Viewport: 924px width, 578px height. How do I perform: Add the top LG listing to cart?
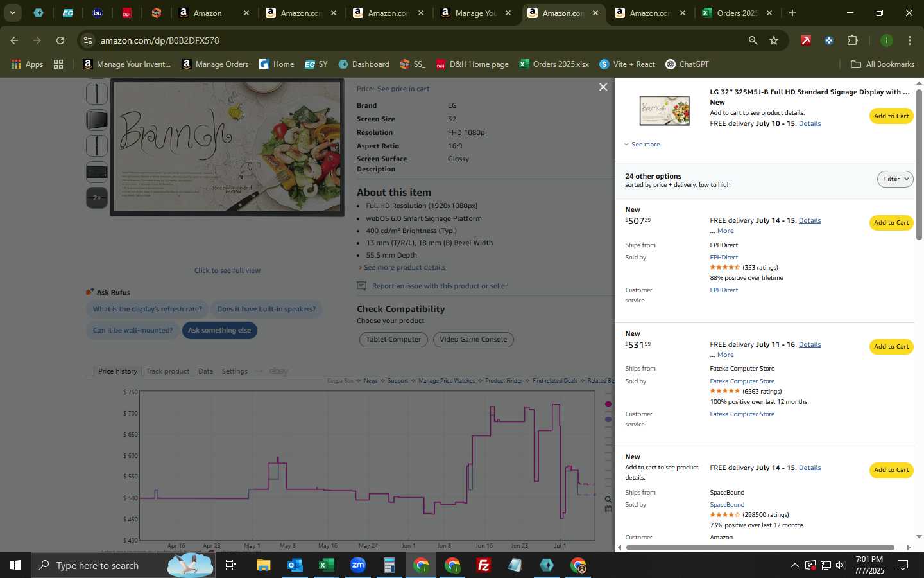click(891, 116)
